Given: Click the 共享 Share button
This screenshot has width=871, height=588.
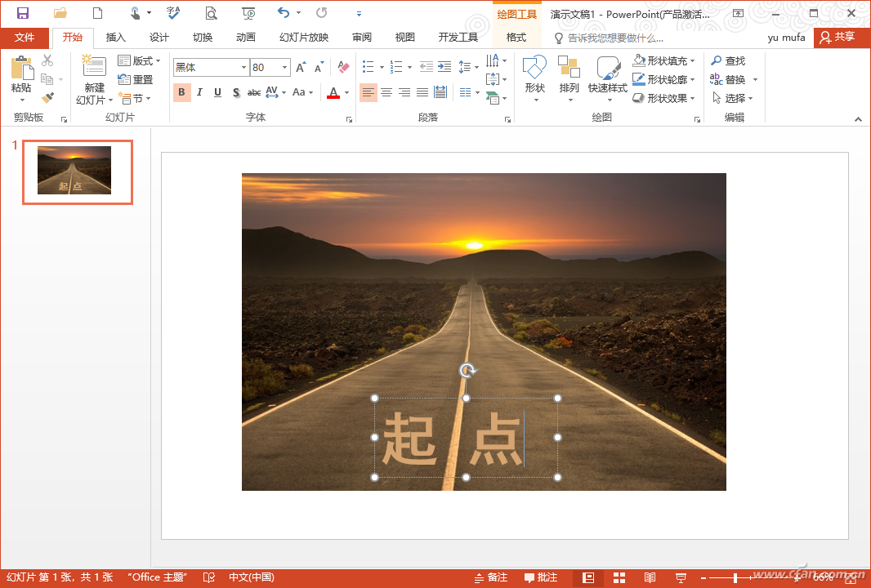Looking at the screenshot, I should (x=837, y=38).
